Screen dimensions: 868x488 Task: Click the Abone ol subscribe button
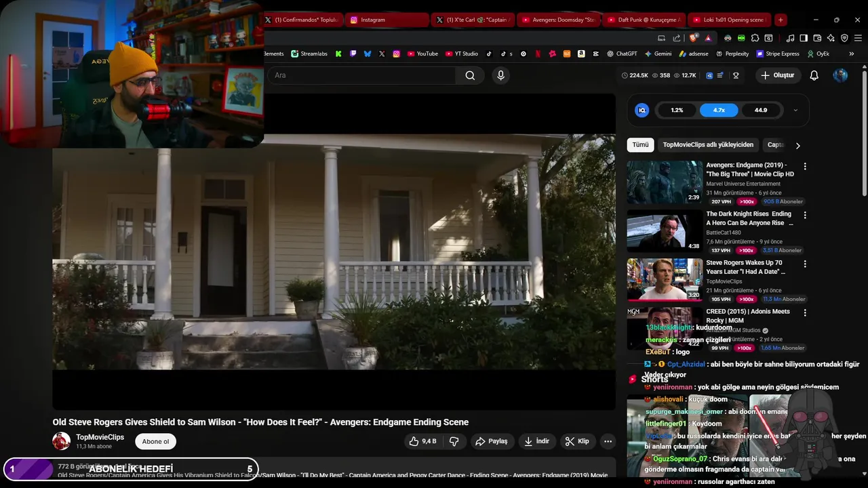(x=155, y=441)
